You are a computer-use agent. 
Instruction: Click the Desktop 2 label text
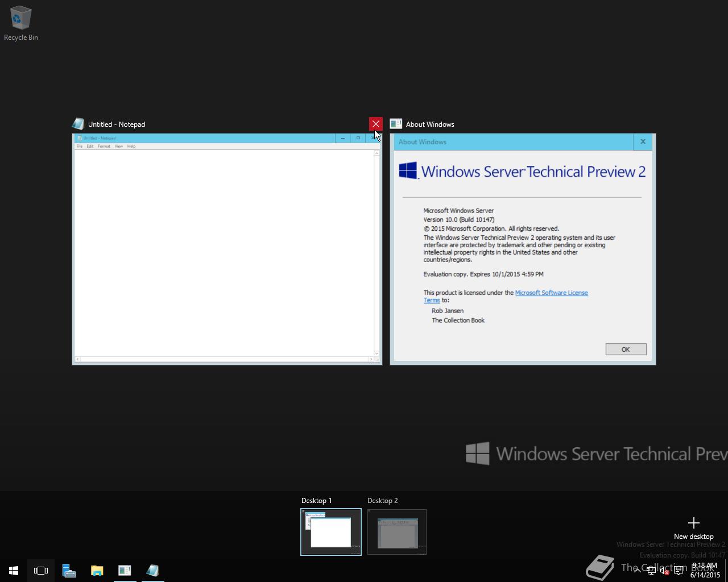coord(382,501)
